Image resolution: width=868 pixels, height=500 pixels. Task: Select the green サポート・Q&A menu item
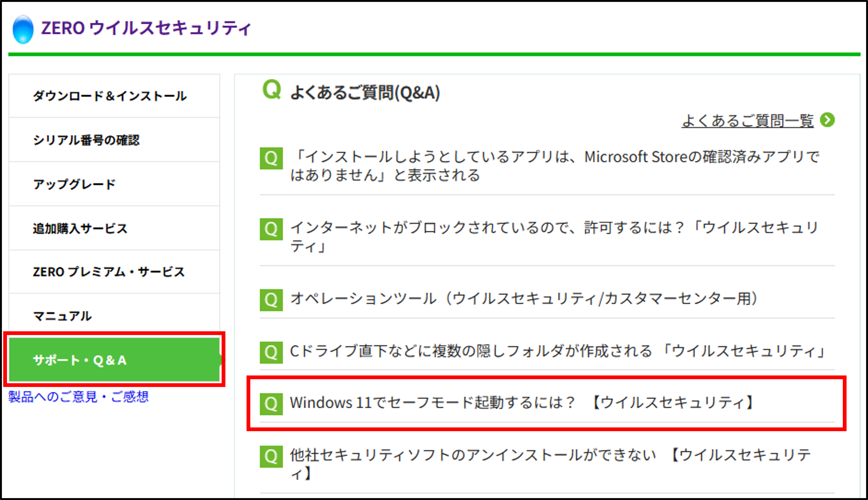(114, 360)
